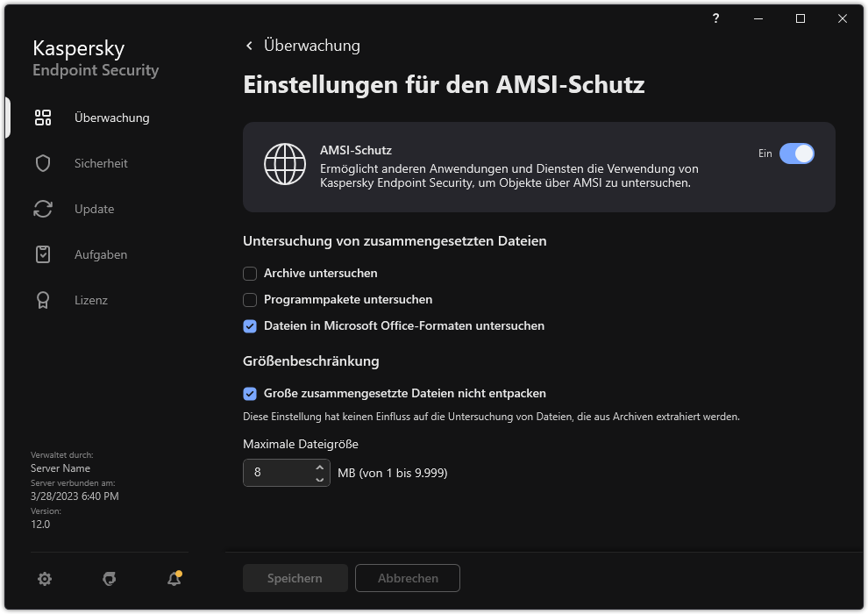Select the Sicherheit shield icon
The height and width of the screenshot is (614, 868).
[x=42, y=163]
